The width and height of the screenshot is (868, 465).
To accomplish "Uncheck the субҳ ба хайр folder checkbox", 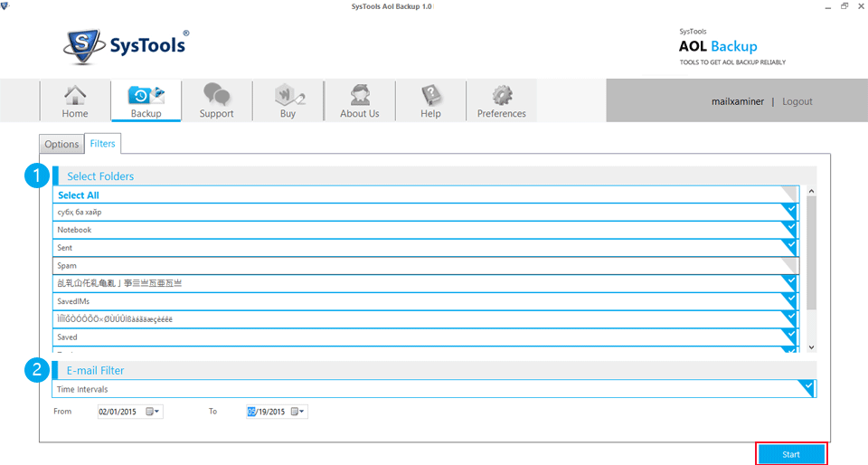I will coord(790,211).
